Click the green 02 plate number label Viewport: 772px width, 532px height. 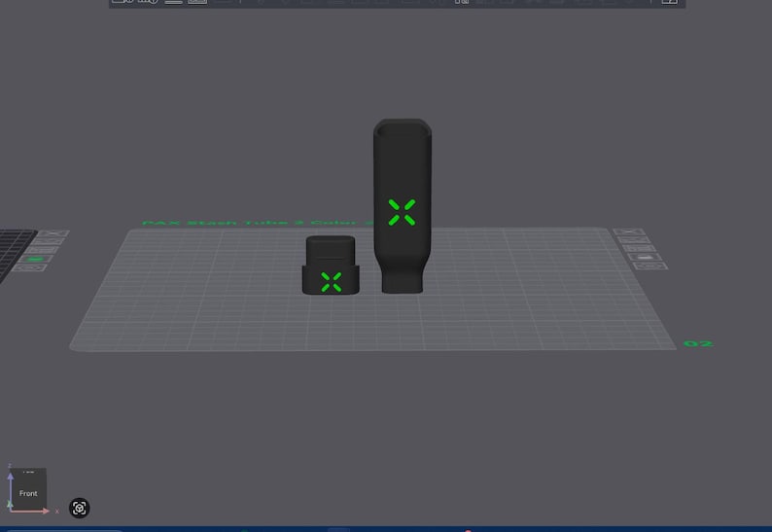tap(698, 343)
